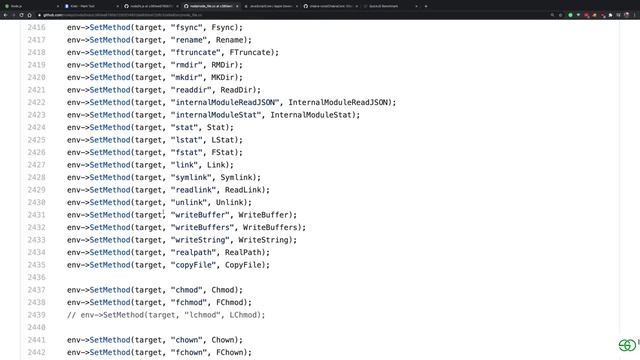The width and height of the screenshot is (640, 360).
Task: Click the RMDir identifier
Action: 222,65
